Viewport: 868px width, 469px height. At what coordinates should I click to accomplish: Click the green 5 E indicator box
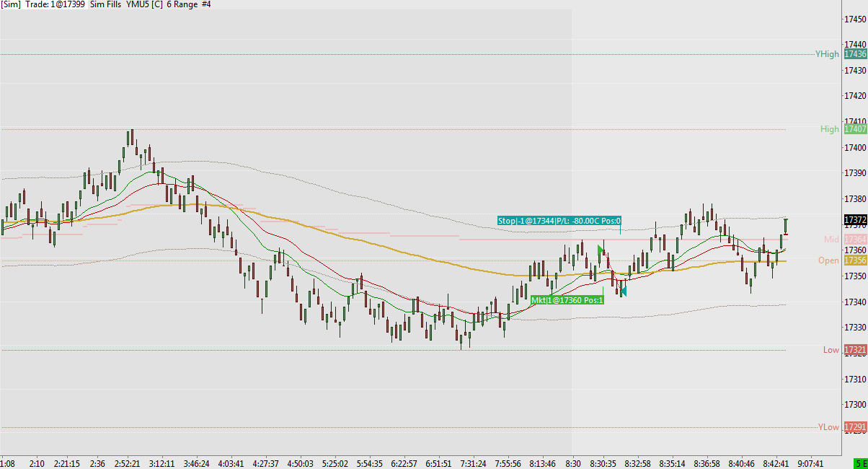[x=860, y=463]
